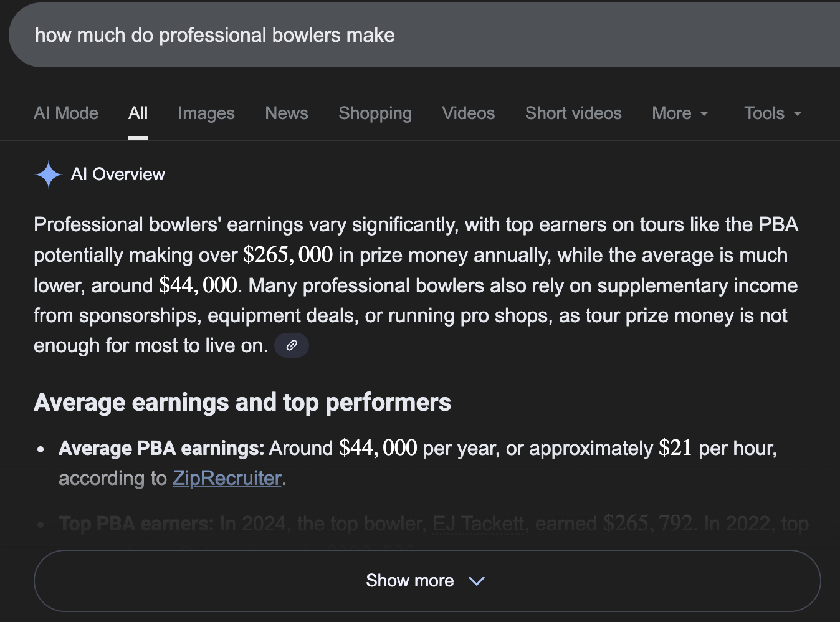Open the Shopping tab

(375, 113)
